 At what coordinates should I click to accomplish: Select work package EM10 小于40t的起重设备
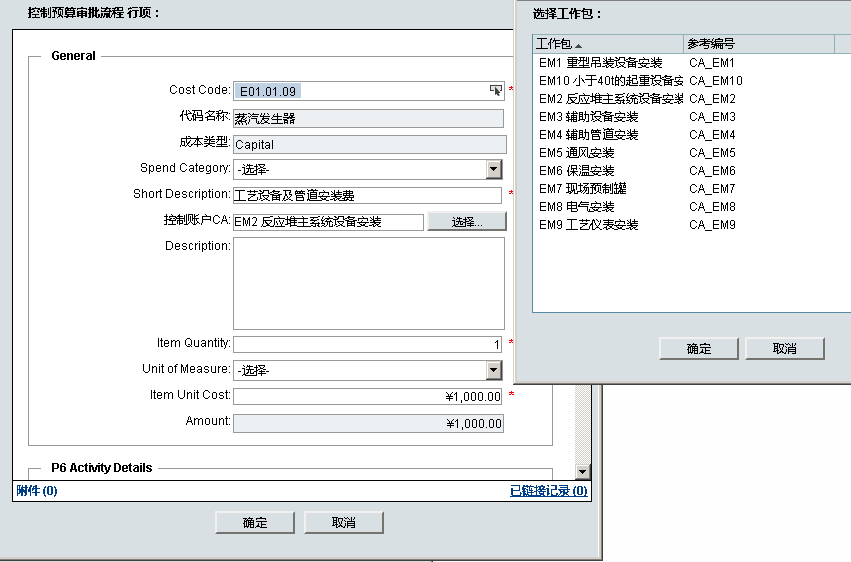pos(611,81)
